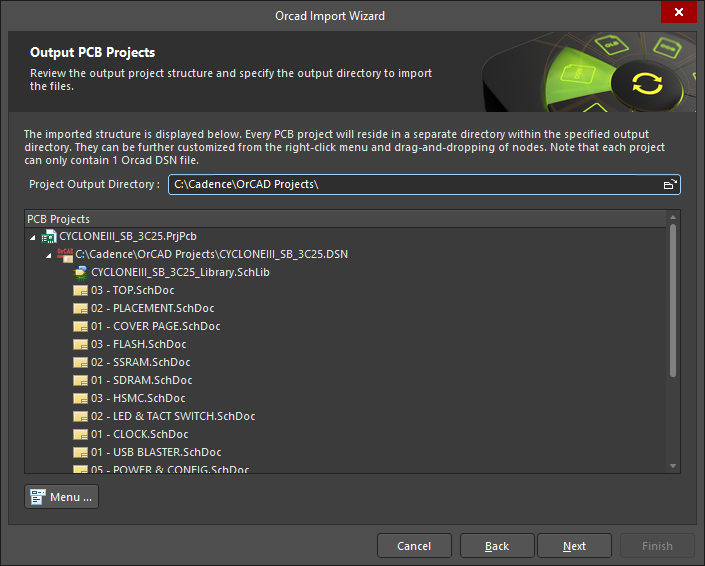The image size is (705, 566).
Task: Select 02 - PLACEMENT.SchDoc in tree
Action: point(153,308)
